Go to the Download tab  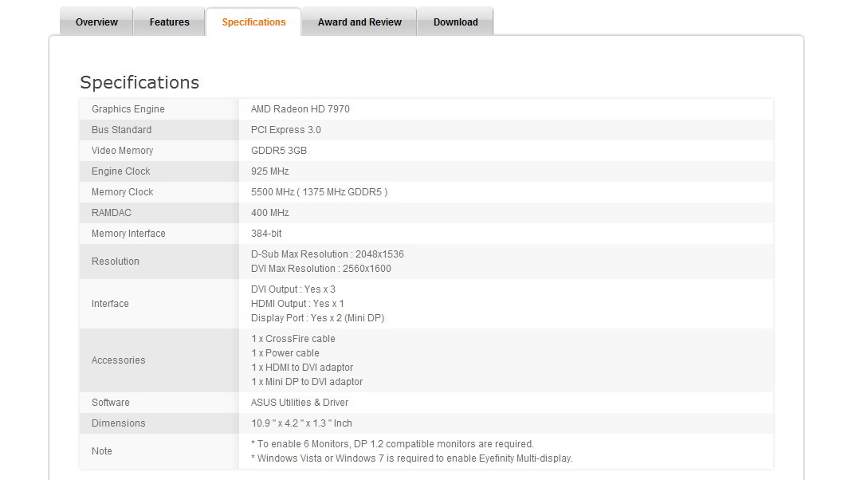455,22
